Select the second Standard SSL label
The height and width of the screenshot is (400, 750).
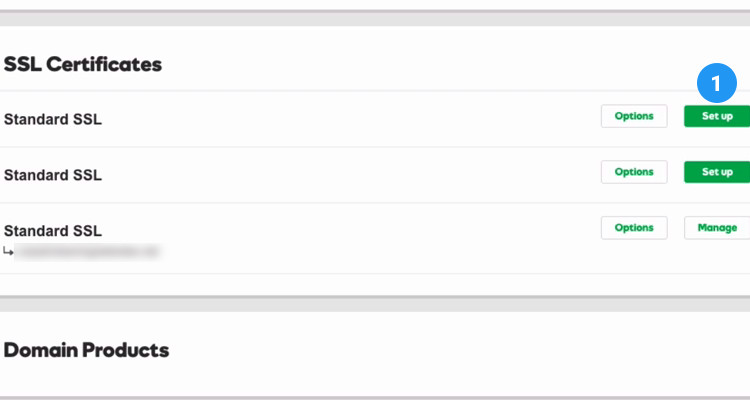click(53, 176)
